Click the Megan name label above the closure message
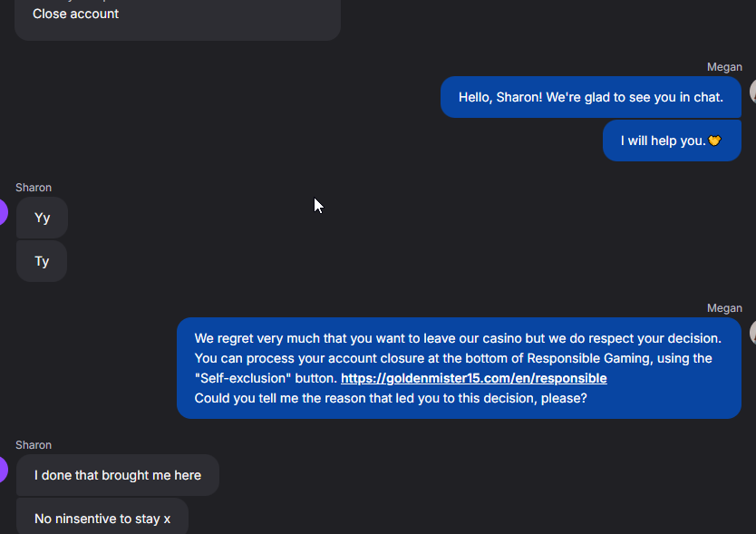 (x=724, y=308)
